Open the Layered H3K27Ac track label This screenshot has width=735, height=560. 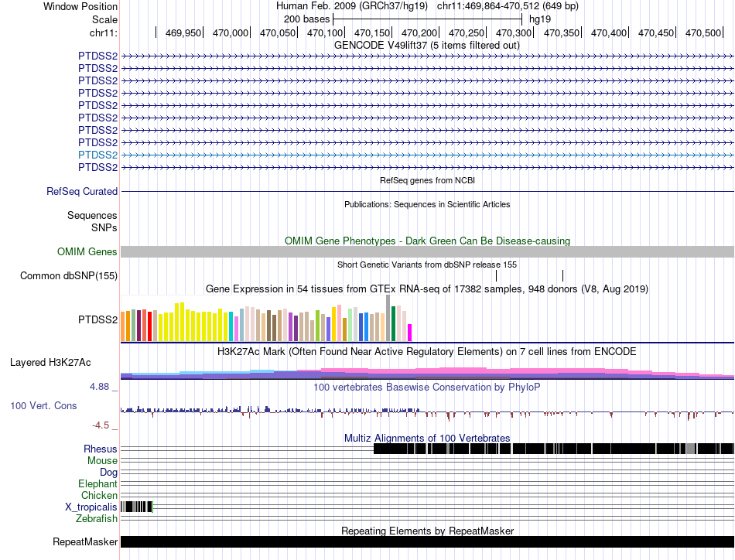click(50, 362)
